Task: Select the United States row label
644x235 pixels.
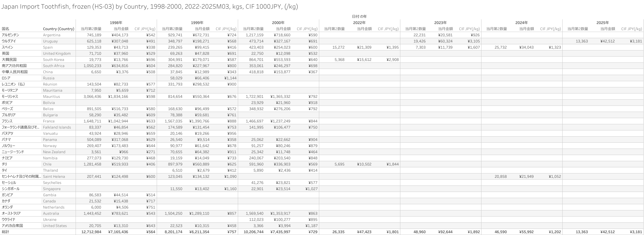Action: [55, 226]
